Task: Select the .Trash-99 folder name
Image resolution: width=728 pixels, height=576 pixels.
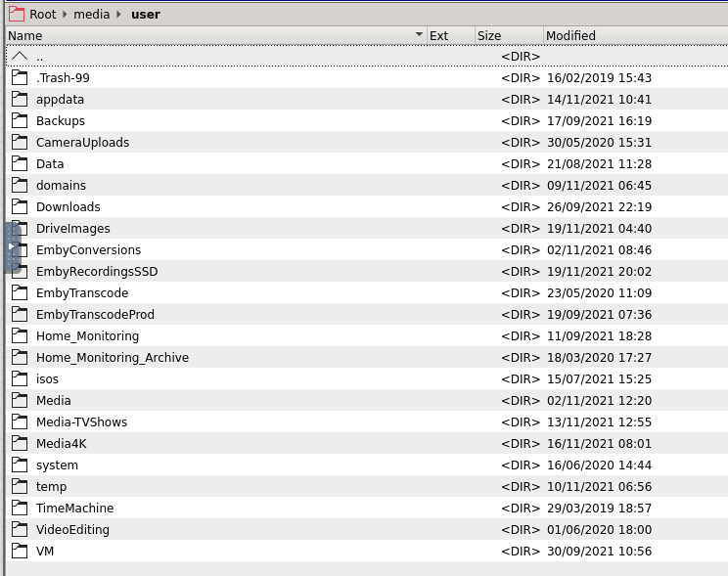Action: [x=63, y=78]
